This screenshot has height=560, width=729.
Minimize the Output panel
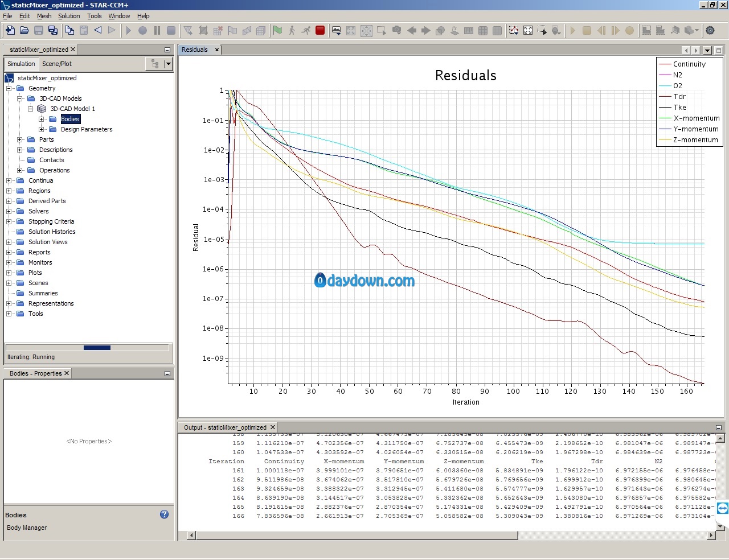[x=719, y=427]
